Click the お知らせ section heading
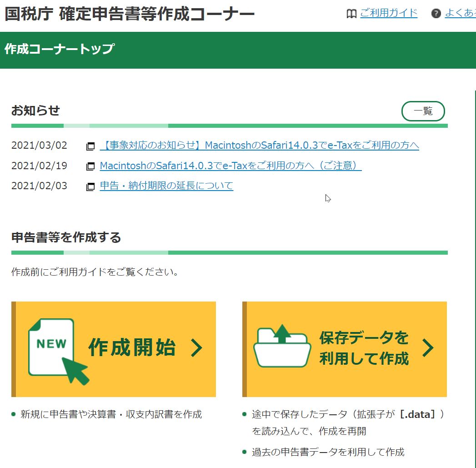The height and width of the screenshot is (468, 476). [35, 110]
